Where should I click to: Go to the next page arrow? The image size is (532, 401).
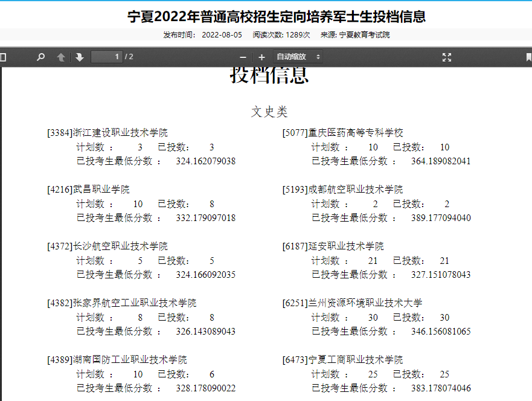80,57
